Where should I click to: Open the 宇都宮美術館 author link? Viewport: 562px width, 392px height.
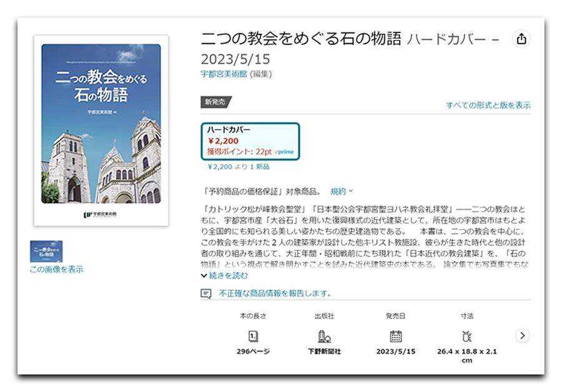pos(224,74)
